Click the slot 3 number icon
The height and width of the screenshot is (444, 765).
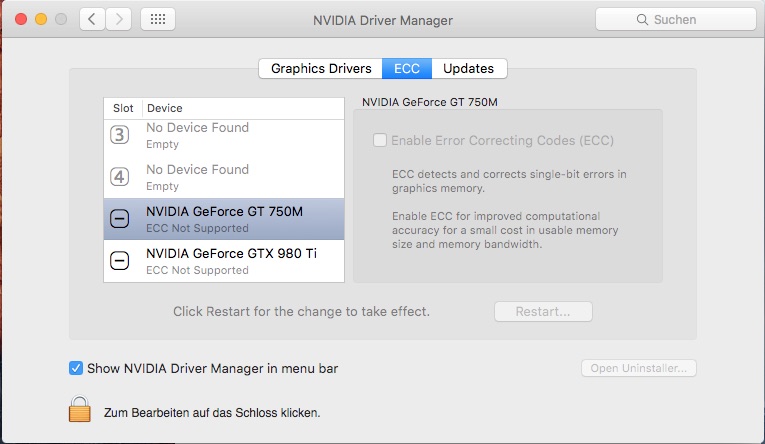[x=120, y=135]
